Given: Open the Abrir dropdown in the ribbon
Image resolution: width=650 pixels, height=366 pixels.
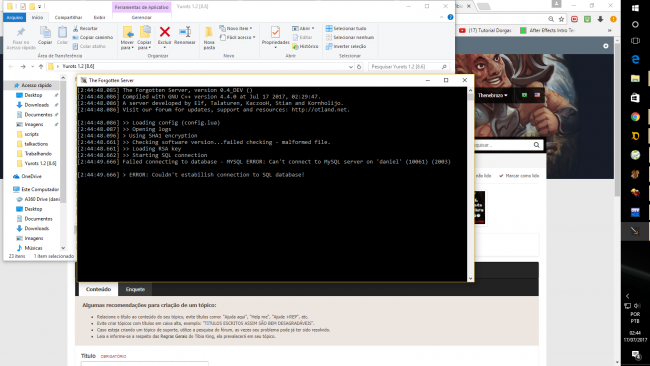Looking at the screenshot, I should point(303,28).
